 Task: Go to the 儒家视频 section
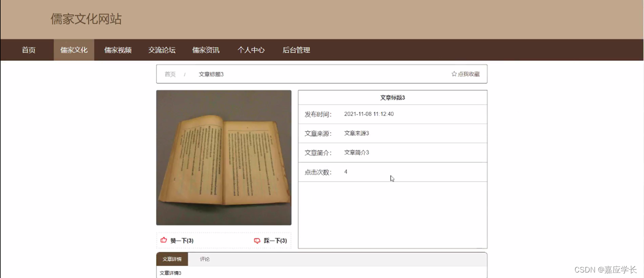(118, 50)
